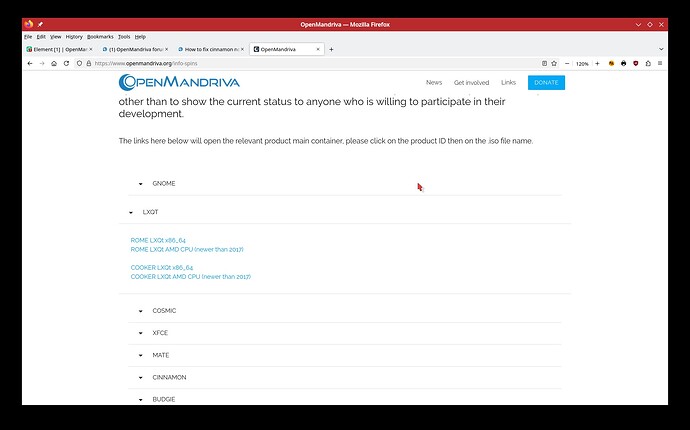Reload the current page
The height and width of the screenshot is (430, 690).
66,63
